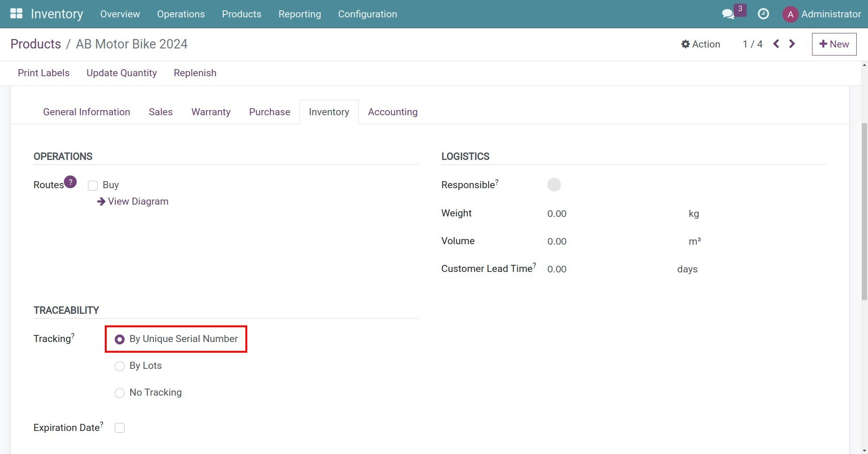
Task: Switch to the Purchase tab
Action: pyautogui.click(x=269, y=112)
